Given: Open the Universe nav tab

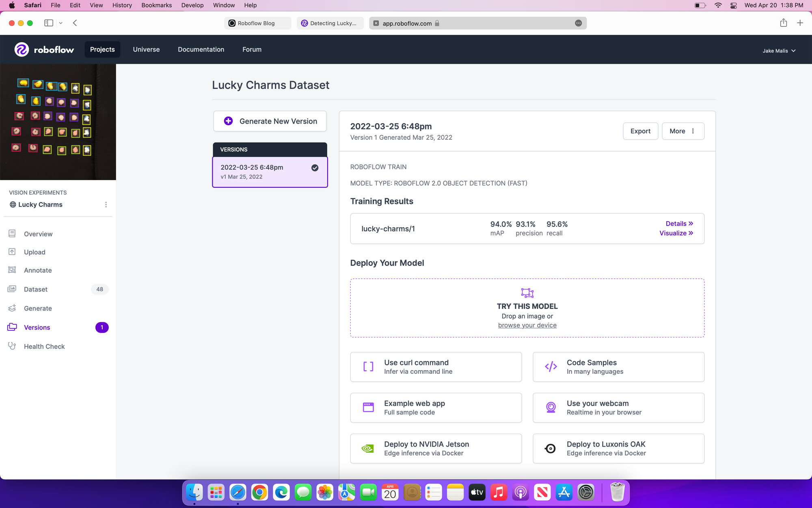Looking at the screenshot, I should 146,49.
